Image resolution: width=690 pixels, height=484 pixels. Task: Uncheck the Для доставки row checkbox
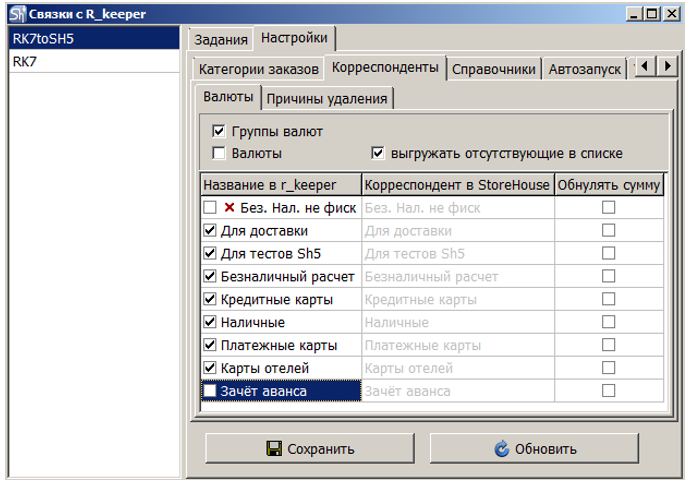pos(210,231)
